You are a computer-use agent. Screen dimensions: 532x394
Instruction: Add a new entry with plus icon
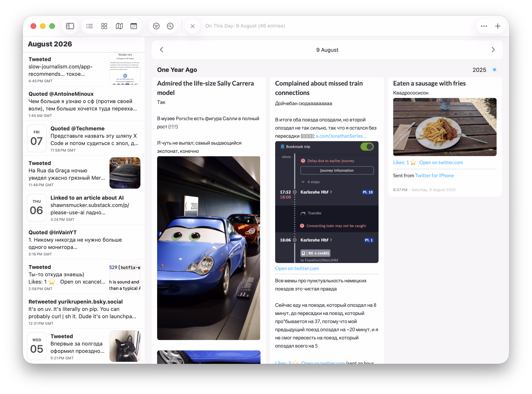click(497, 26)
